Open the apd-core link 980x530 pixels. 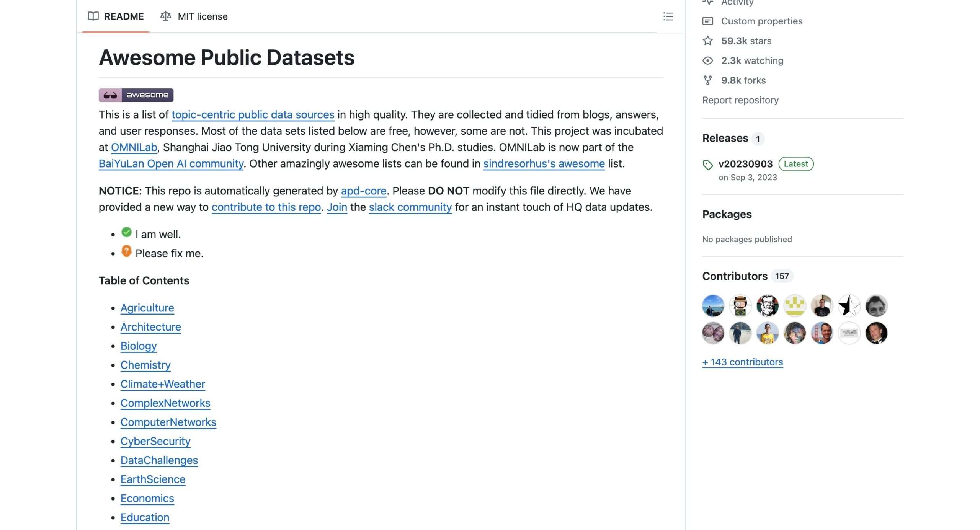click(x=363, y=191)
